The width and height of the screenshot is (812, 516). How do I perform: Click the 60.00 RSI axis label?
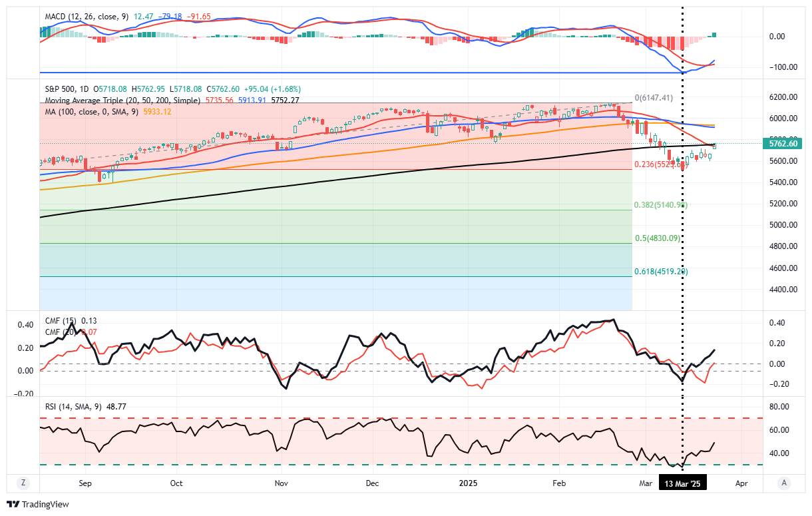coord(780,430)
